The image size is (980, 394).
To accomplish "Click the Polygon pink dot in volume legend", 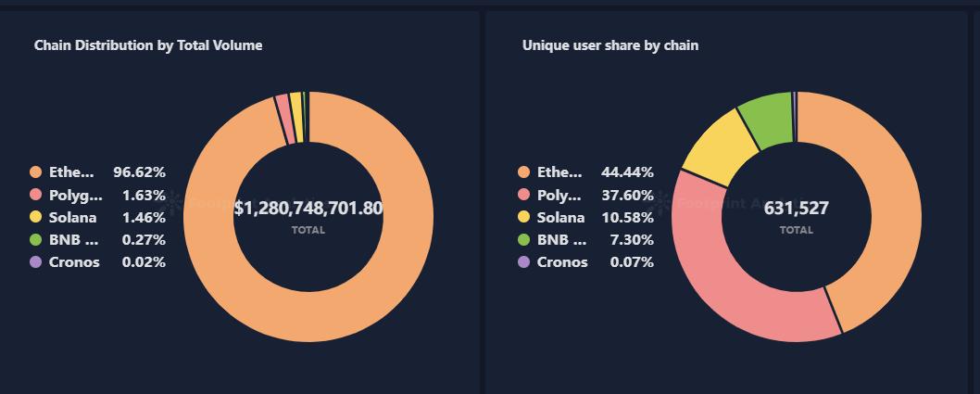I will click(x=35, y=195).
